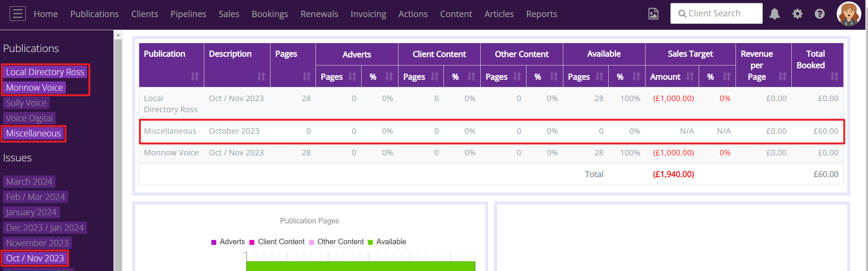Open the notifications bell
Image resolution: width=868 pixels, height=271 pixels.
775,14
